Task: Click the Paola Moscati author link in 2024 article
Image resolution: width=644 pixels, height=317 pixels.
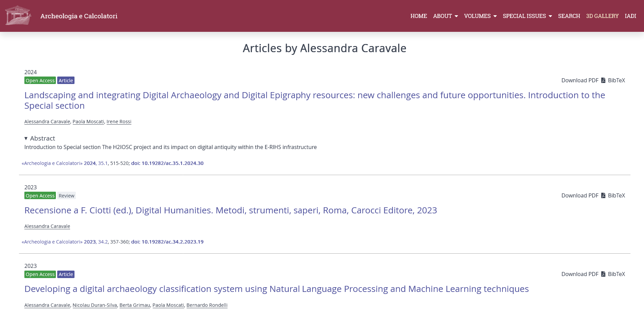Action: [x=88, y=122]
